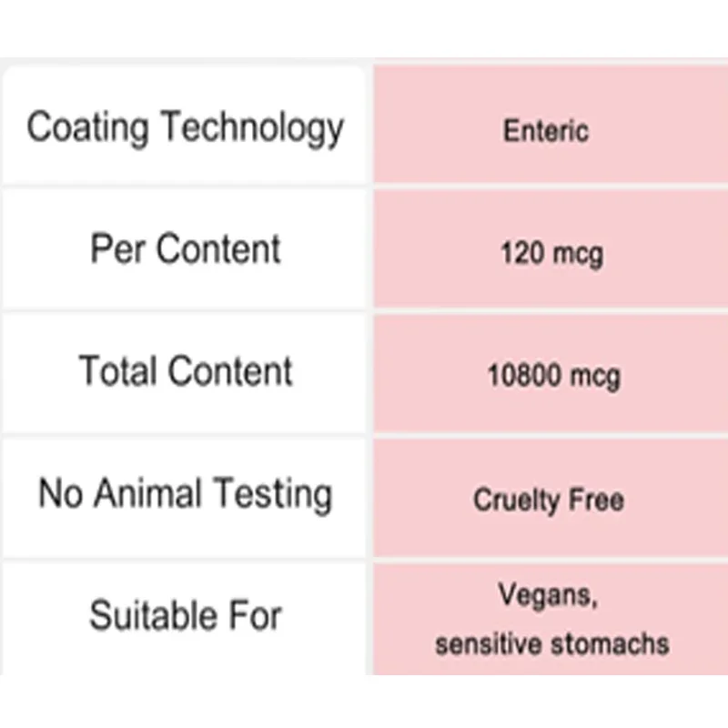Click the No Animal Testing label
Viewport: 728px width, 728px height.
click(x=186, y=494)
